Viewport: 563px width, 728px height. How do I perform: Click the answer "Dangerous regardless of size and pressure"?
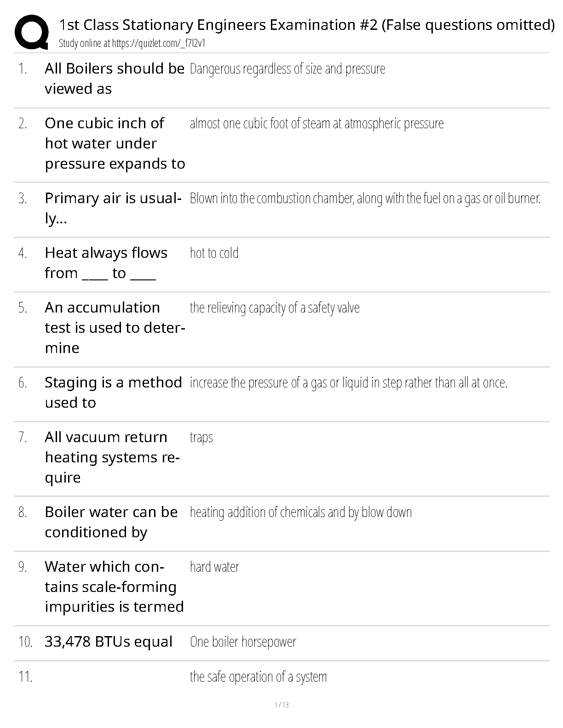coord(287,69)
